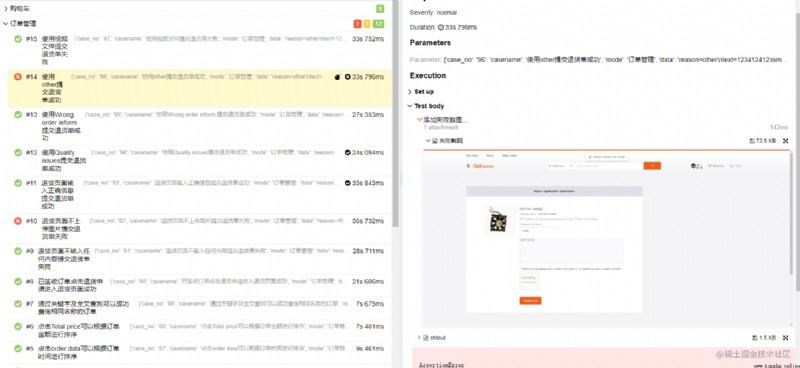Click the Severity: normal label
The height and width of the screenshot is (368, 800).
(x=433, y=12)
